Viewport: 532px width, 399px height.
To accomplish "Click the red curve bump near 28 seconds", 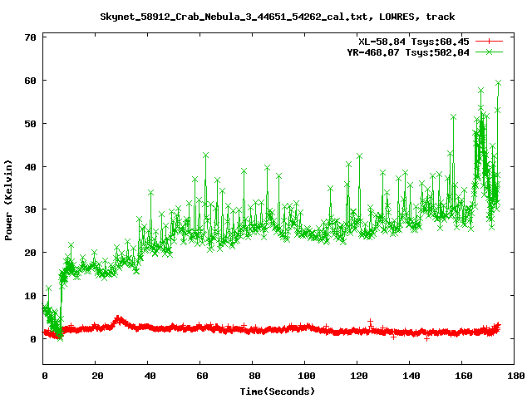I will pyautogui.click(x=118, y=318).
